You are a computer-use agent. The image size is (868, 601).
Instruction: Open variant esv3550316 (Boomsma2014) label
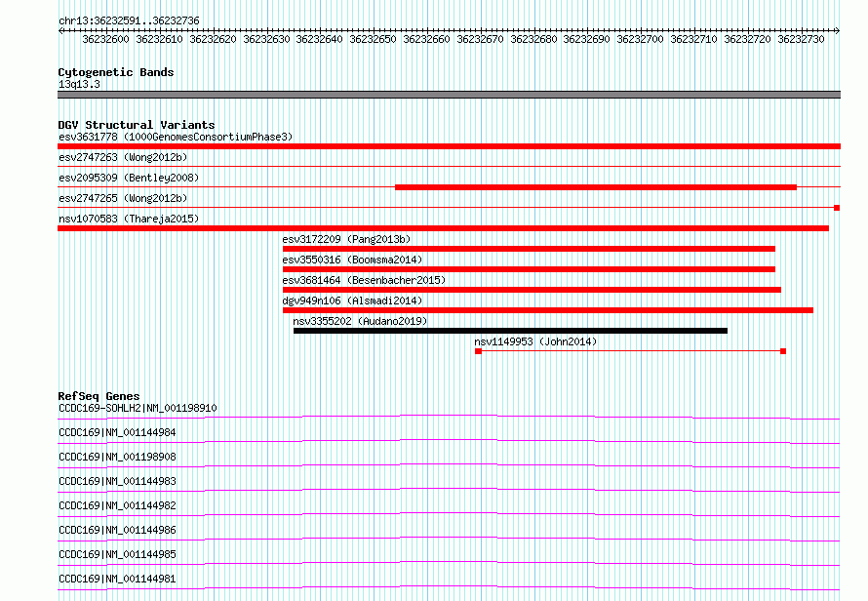pyautogui.click(x=352, y=260)
